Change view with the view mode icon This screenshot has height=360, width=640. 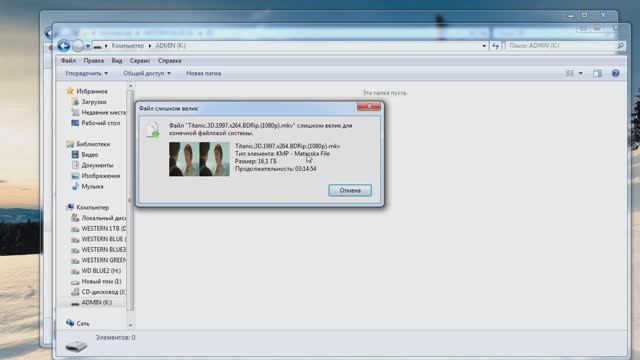pos(569,73)
